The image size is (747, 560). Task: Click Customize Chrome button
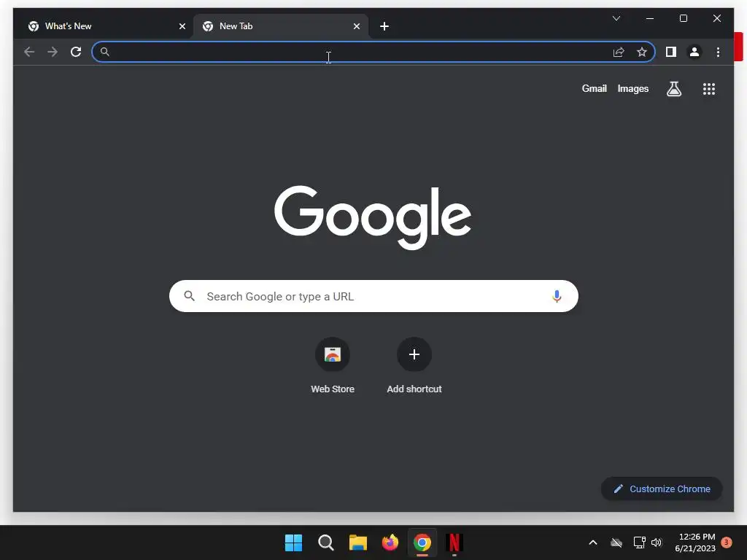coord(662,489)
